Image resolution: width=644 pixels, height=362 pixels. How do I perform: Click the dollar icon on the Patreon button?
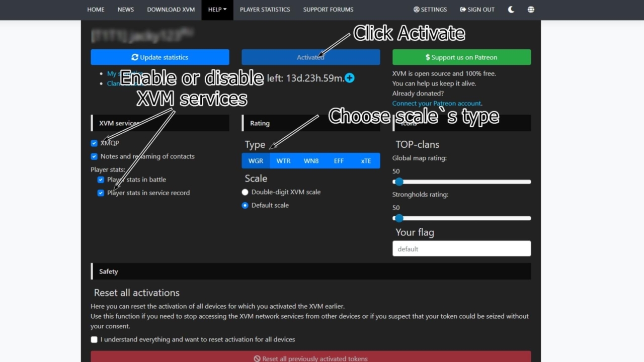pyautogui.click(x=427, y=57)
